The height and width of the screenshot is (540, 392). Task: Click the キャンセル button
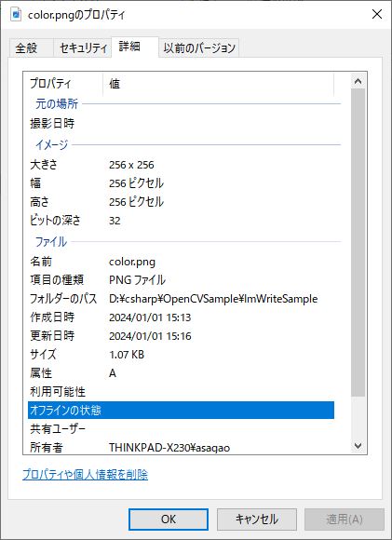tap(257, 519)
